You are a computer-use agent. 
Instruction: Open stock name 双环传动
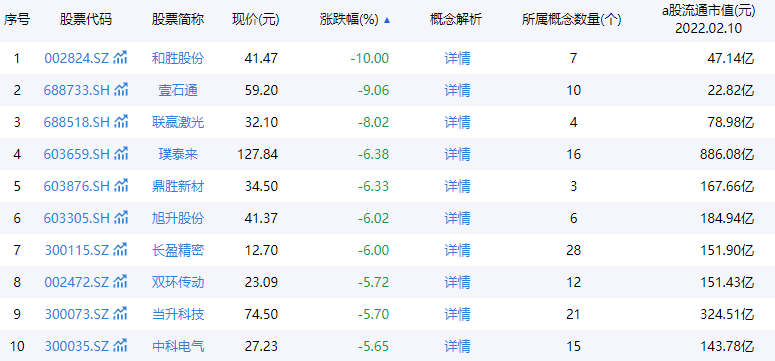pyautogui.click(x=178, y=282)
